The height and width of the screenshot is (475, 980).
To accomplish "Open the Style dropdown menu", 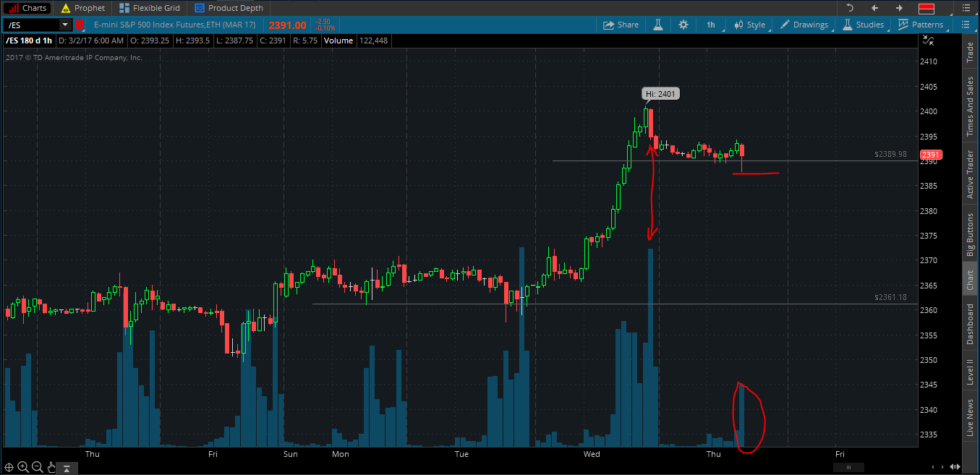I will coord(749,25).
